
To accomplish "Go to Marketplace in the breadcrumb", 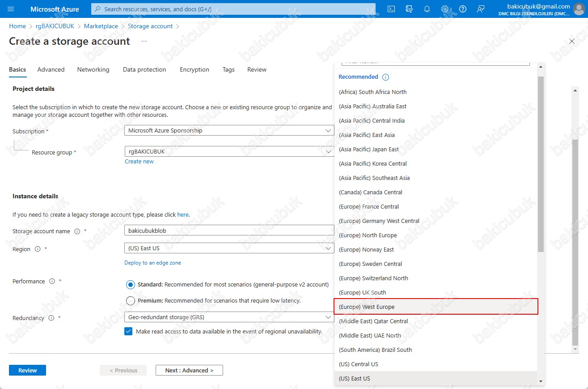I will coord(101,26).
